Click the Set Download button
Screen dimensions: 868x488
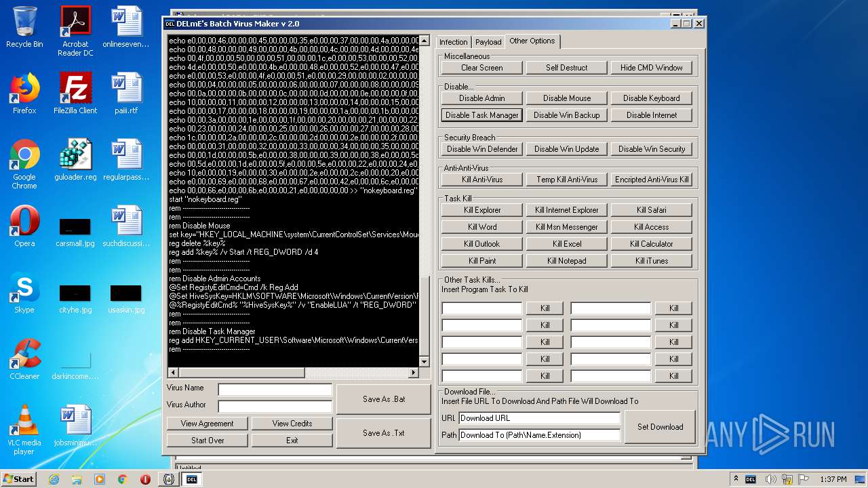(660, 427)
